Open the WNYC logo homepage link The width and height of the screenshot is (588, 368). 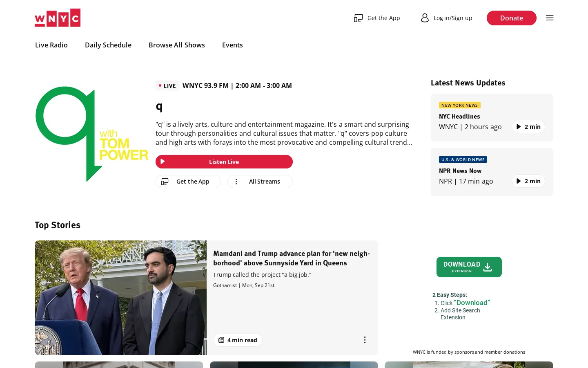click(x=58, y=18)
